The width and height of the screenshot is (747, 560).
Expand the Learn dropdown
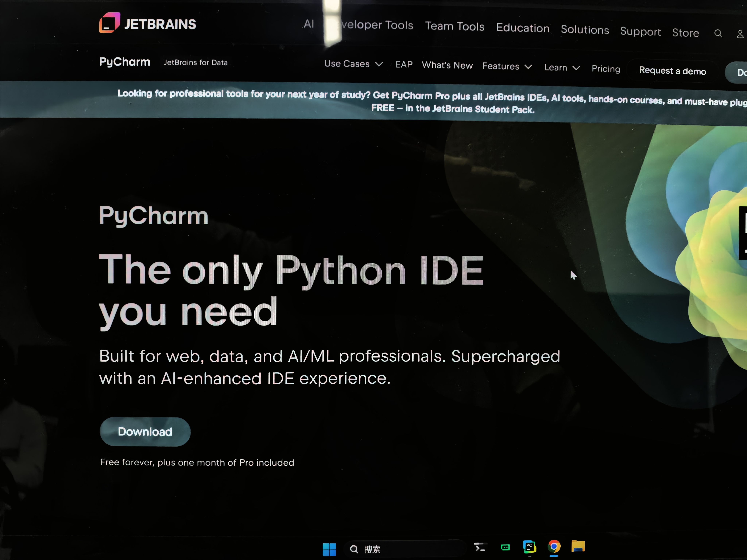[x=562, y=68]
